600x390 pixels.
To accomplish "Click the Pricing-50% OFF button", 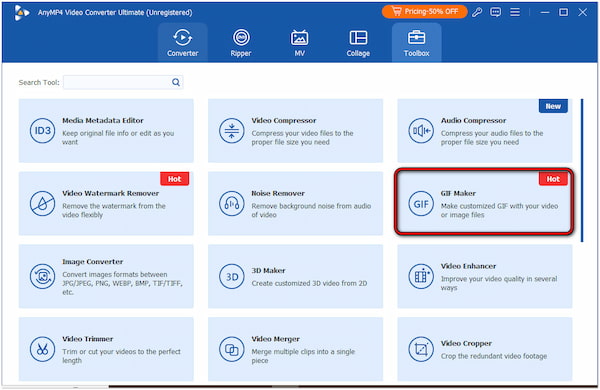I will pyautogui.click(x=424, y=11).
